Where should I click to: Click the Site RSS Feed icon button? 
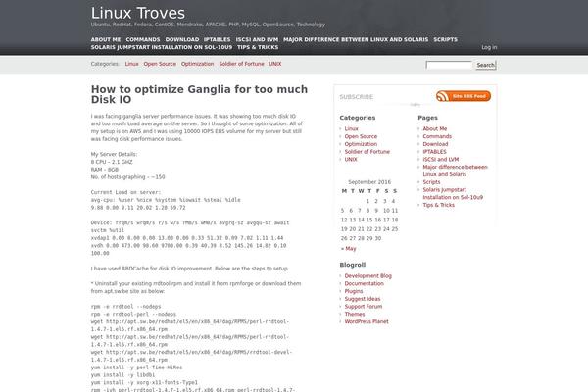tap(464, 96)
